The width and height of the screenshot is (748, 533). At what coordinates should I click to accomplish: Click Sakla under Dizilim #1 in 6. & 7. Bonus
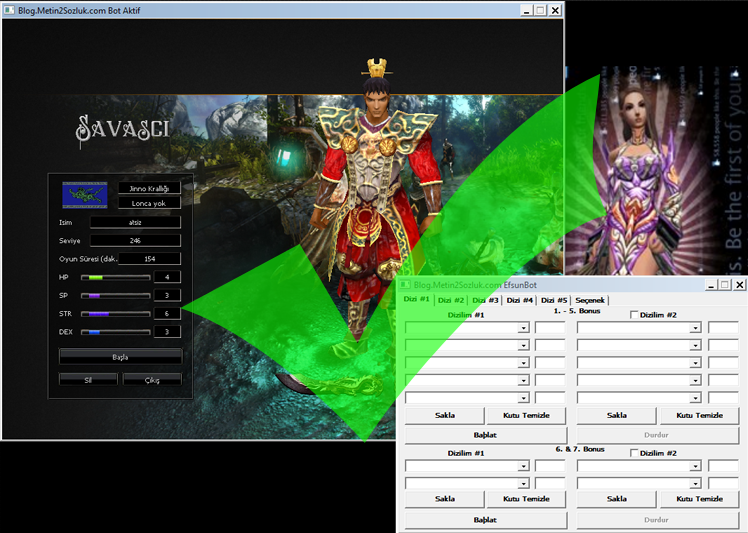[445, 499]
